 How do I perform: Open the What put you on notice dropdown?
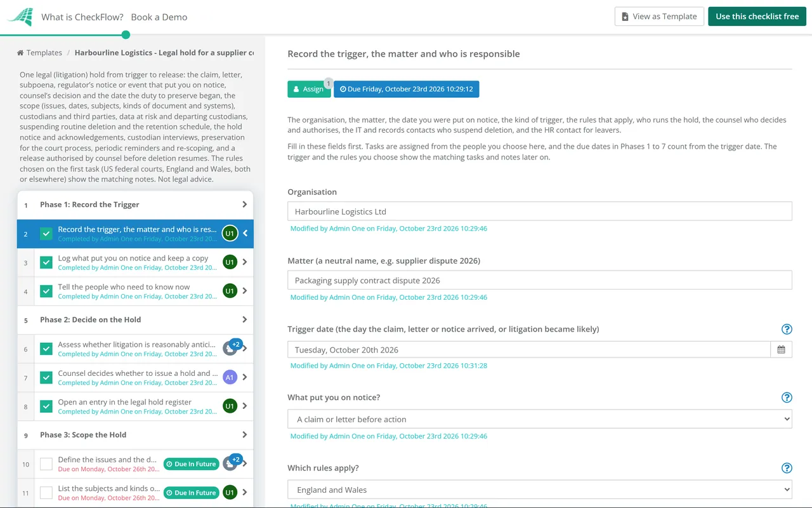click(540, 419)
